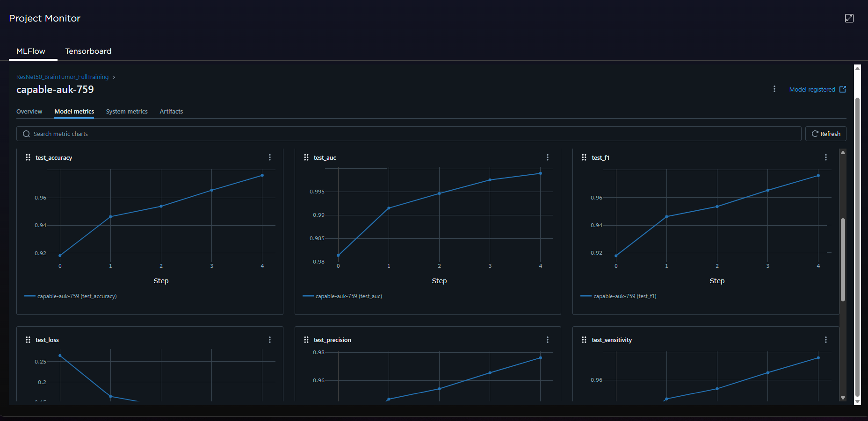Click the breadcrumb chevron after experiment name
Viewport: 868px width, 421px height.
[x=114, y=77]
